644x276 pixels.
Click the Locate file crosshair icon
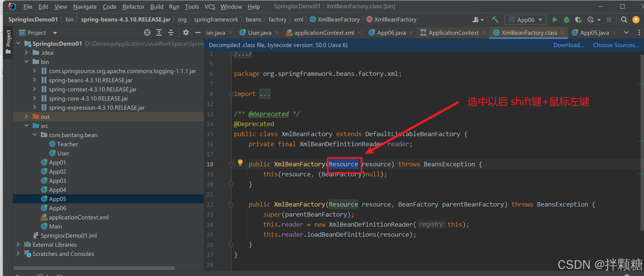coord(147,32)
